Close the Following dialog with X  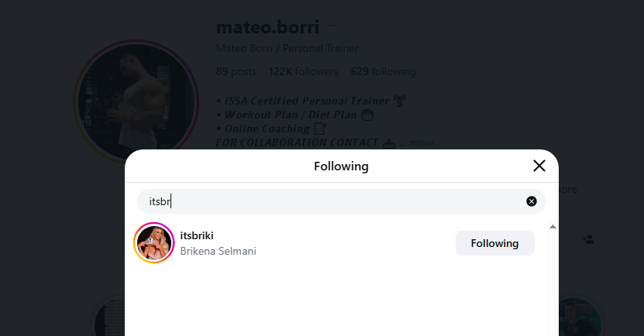(539, 166)
